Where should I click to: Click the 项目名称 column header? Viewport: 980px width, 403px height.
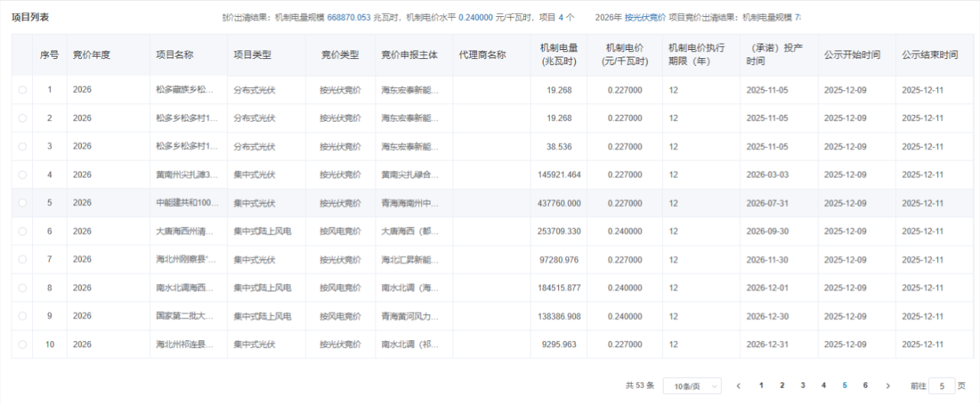(x=175, y=55)
